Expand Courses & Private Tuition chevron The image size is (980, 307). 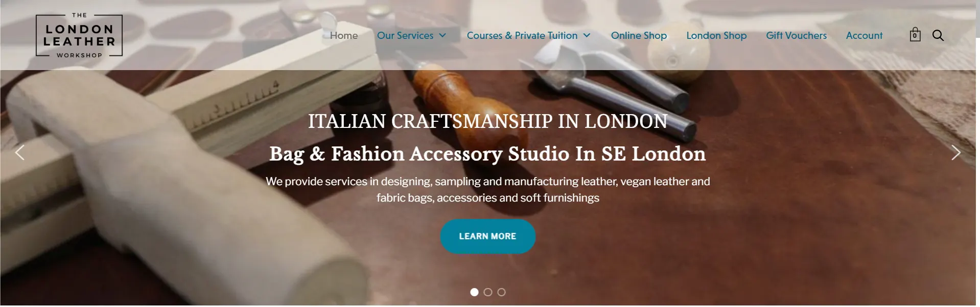(x=587, y=35)
